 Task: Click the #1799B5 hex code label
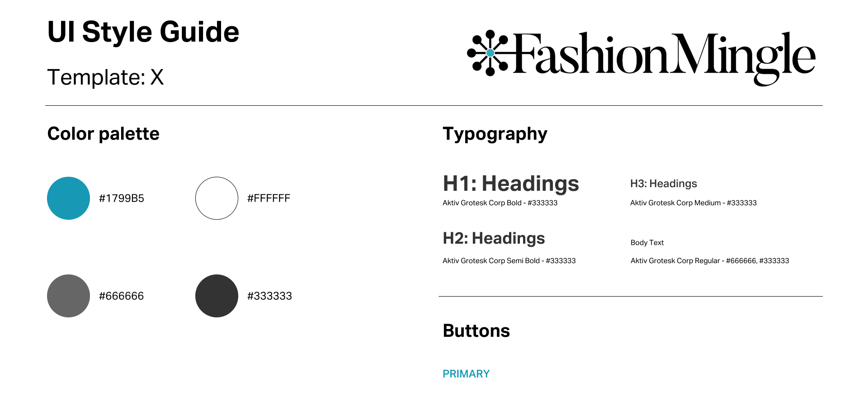(x=122, y=198)
